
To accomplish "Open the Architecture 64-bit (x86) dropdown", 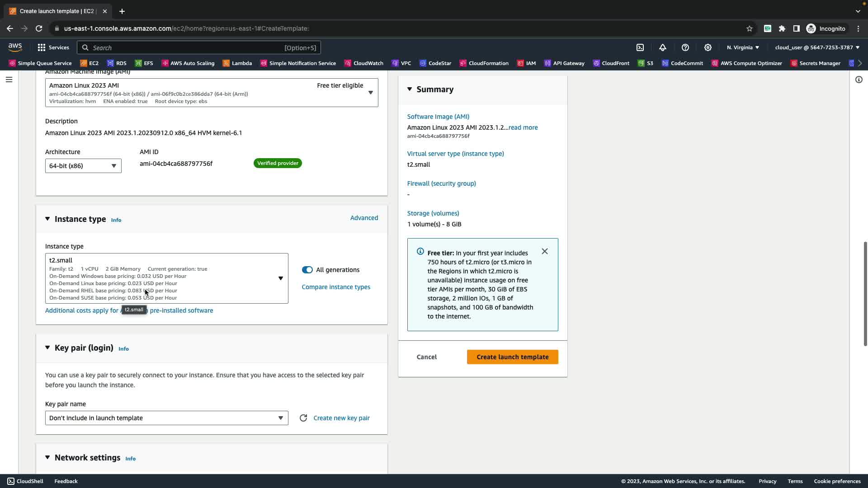I will pyautogui.click(x=83, y=166).
